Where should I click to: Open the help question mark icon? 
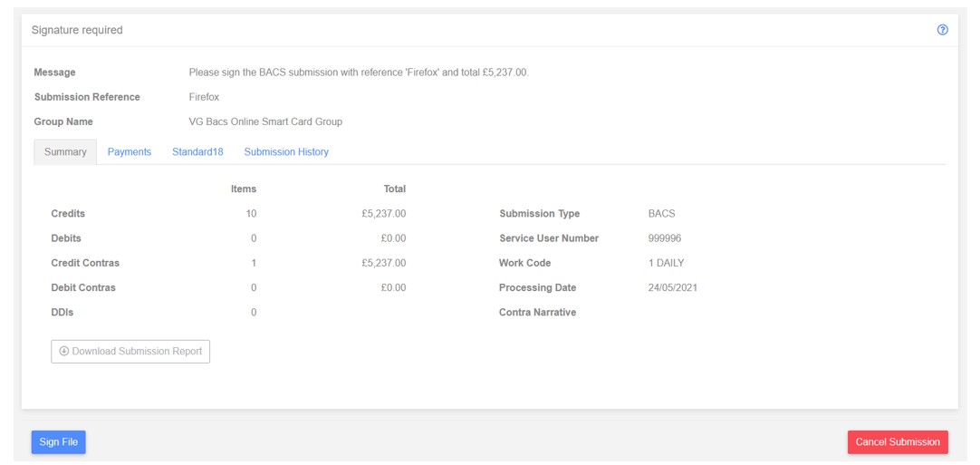pyautogui.click(x=943, y=30)
